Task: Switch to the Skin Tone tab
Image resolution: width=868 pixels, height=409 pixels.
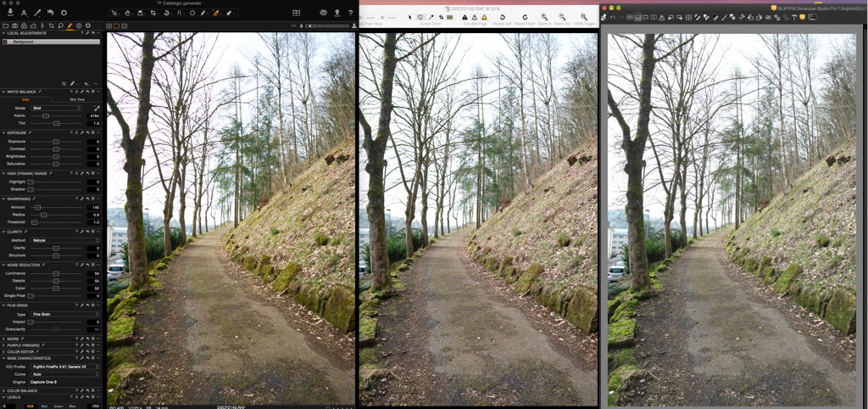Action: pos(76,99)
